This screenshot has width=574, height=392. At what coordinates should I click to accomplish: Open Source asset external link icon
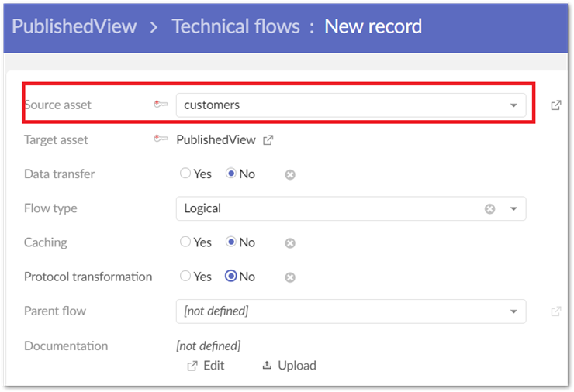pos(555,105)
